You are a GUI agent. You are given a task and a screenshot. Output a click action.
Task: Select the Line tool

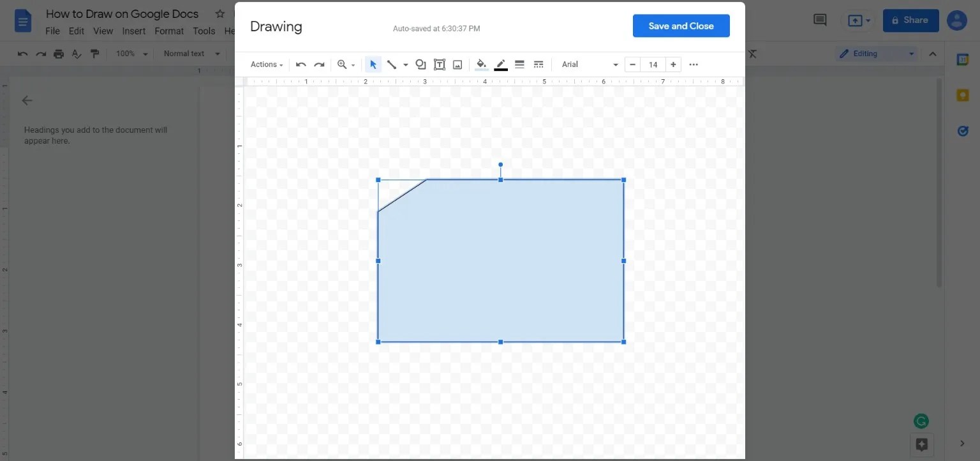[392, 64]
